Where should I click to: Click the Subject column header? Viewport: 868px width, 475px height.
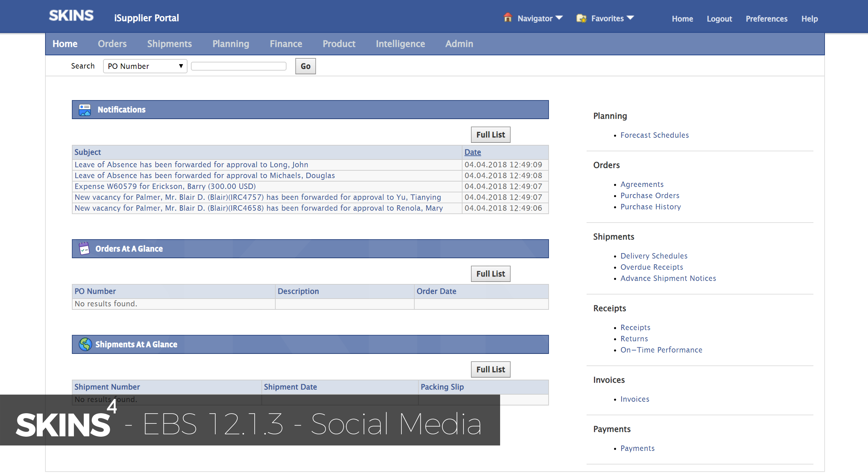(88, 152)
